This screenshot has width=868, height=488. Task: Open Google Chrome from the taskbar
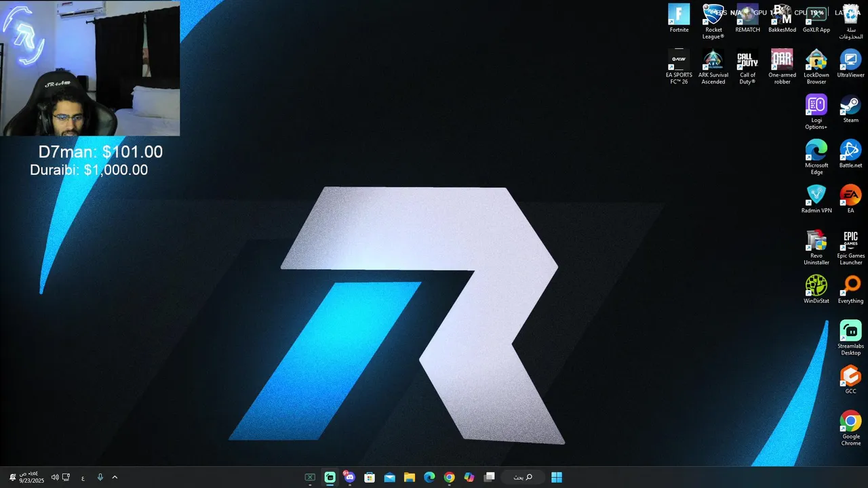coord(449,477)
